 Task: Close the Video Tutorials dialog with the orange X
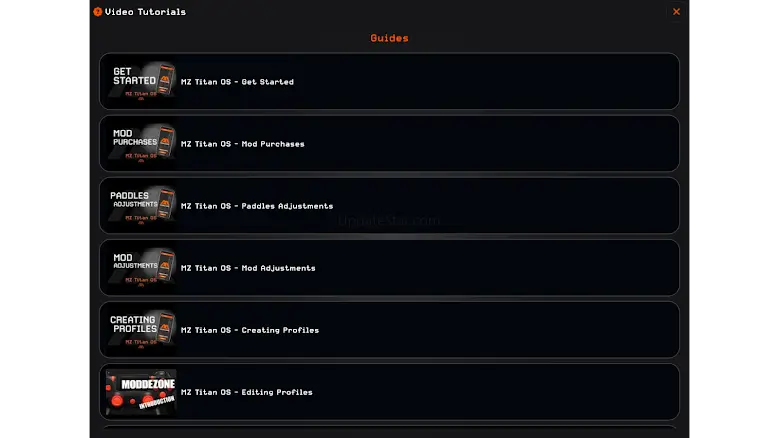pyautogui.click(x=676, y=11)
